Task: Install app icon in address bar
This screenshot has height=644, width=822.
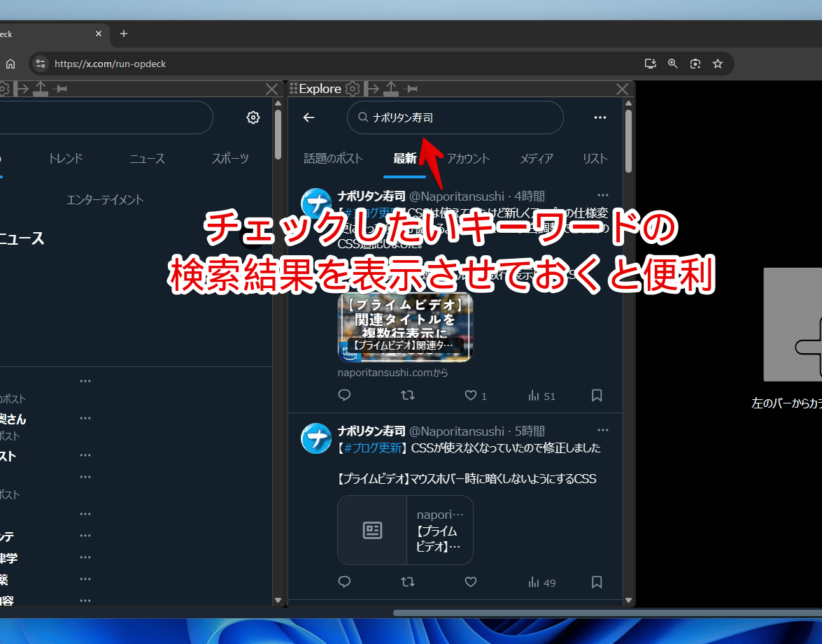Action: tap(651, 64)
